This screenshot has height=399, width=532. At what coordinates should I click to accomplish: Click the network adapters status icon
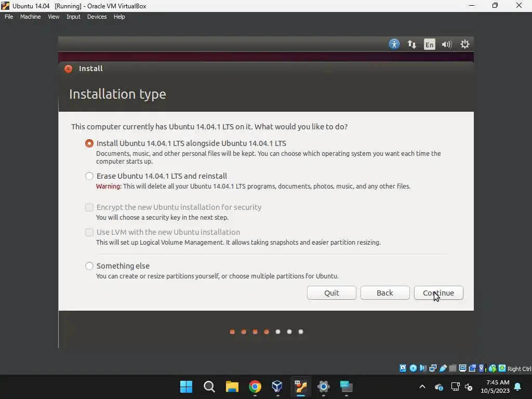(433, 368)
